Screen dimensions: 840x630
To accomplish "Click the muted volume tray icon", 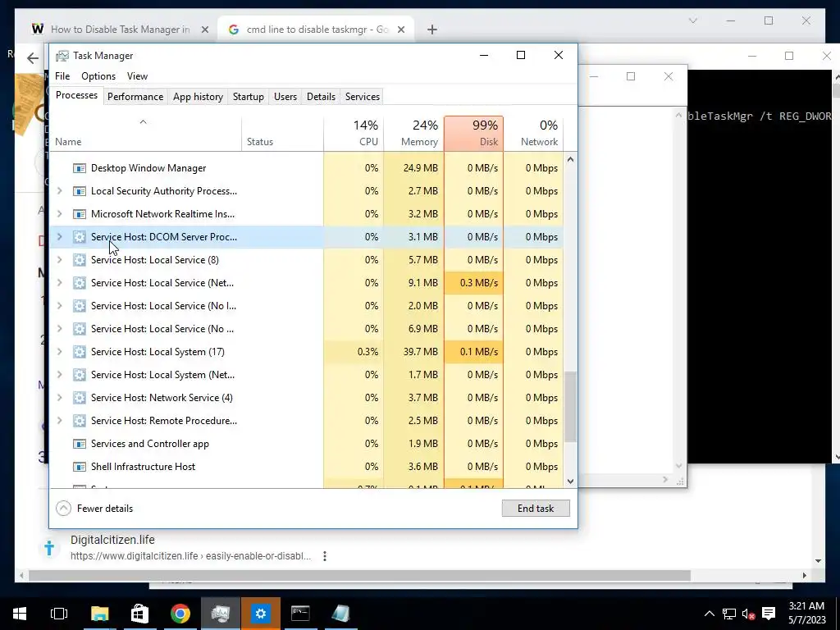I will 748,614.
